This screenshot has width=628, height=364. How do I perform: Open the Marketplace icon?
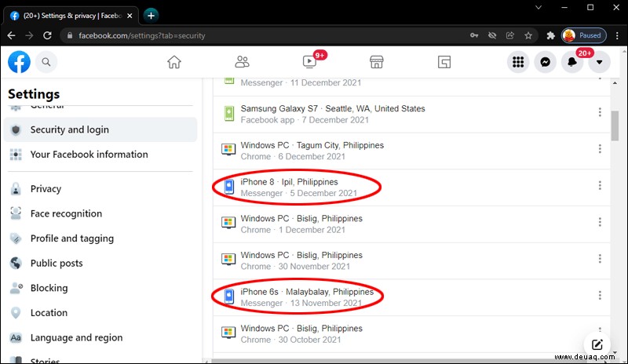[377, 62]
